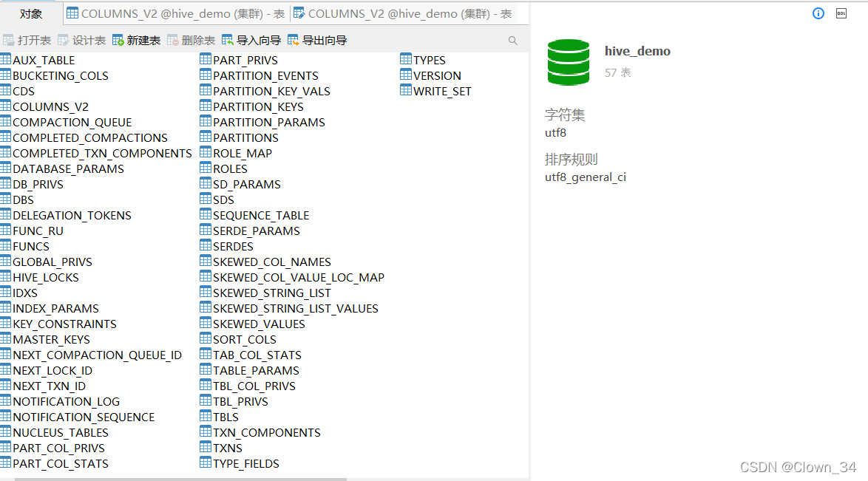Select SKEWED_COL_VALUE_LOC_MAP table name
The height and width of the screenshot is (481, 868).
click(x=299, y=277)
